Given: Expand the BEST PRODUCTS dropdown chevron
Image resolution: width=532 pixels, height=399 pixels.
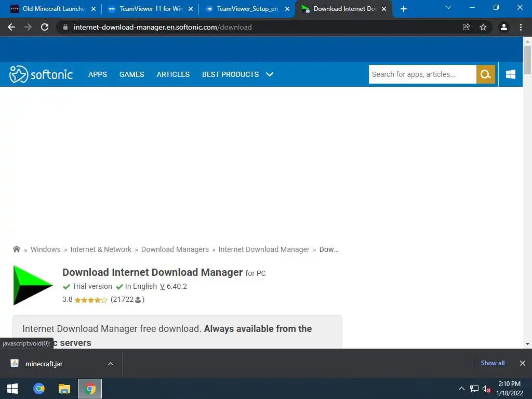Looking at the screenshot, I should point(270,74).
